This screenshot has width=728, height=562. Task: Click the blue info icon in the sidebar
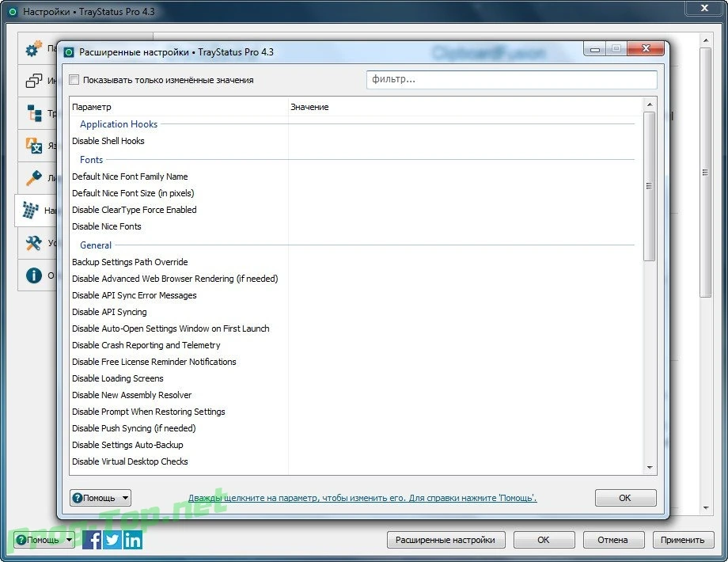pos(34,275)
